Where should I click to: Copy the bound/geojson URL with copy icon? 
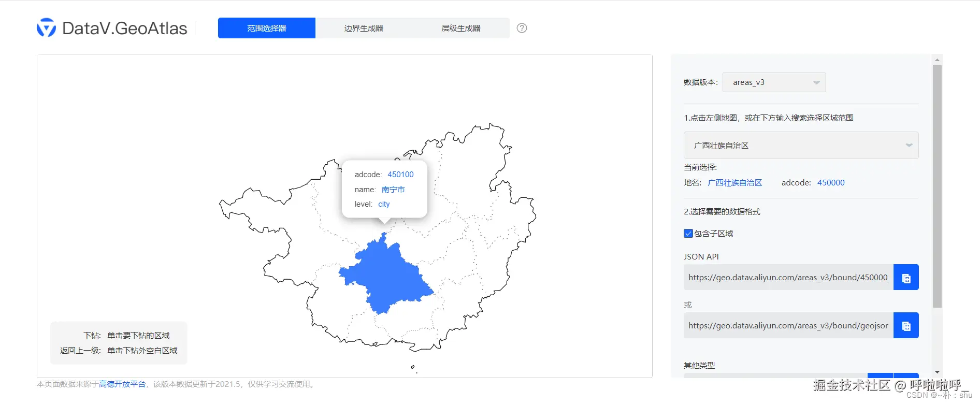tap(906, 326)
